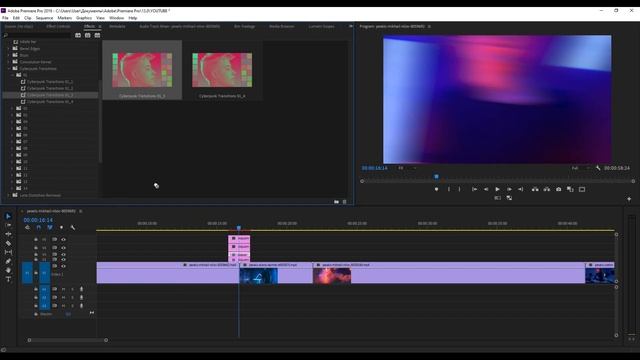The width and height of the screenshot is (640, 360).
Task: Open the Comparison View button
Action: click(570, 189)
